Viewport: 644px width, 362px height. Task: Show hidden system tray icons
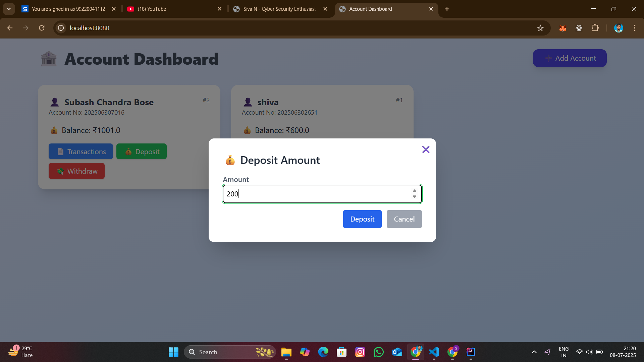point(534,352)
